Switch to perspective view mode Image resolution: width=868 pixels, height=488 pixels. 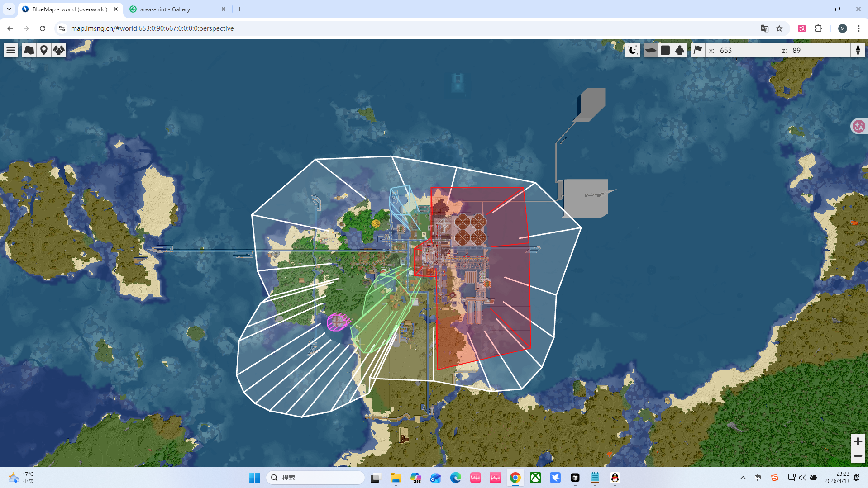pyautogui.click(x=650, y=50)
